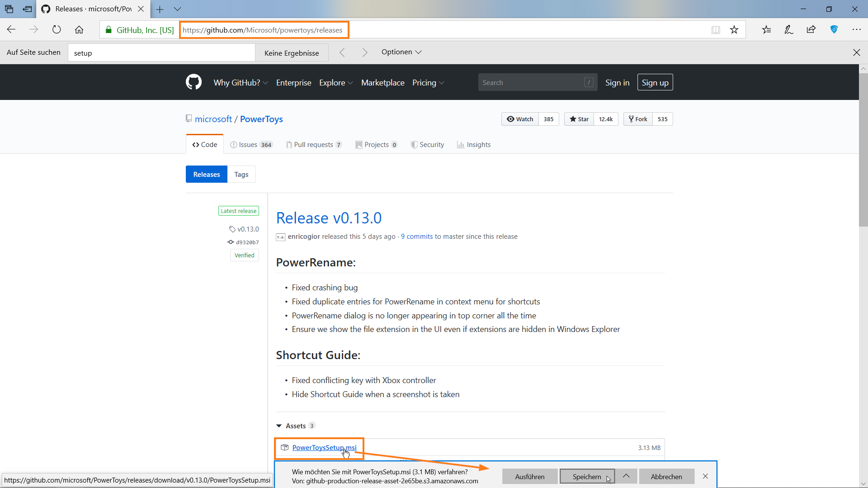Collapse the Assets section

coord(296,426)
